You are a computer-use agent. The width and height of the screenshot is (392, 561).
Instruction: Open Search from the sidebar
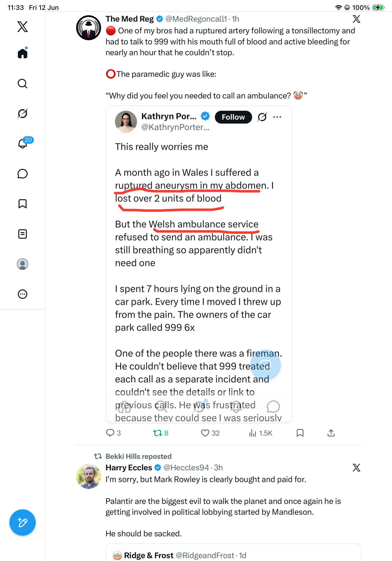pyautogui.click(x=23, y=84)
